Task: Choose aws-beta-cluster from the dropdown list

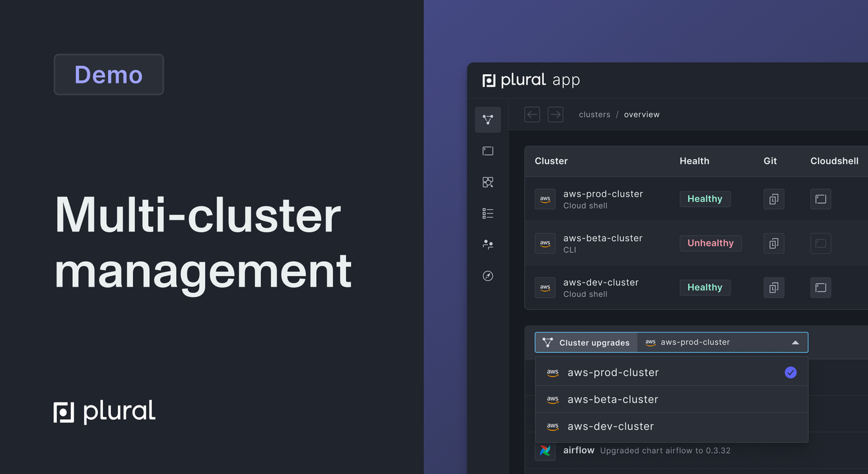Action: coord(671,399)
